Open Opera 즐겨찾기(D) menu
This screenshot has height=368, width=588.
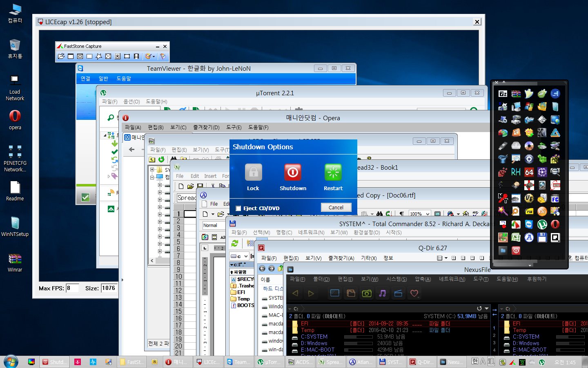206,128
